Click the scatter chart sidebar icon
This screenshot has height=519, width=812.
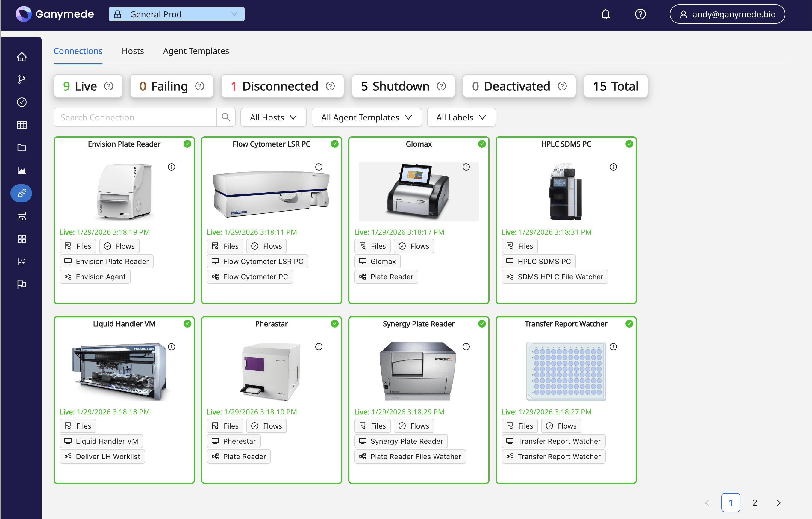22,262
